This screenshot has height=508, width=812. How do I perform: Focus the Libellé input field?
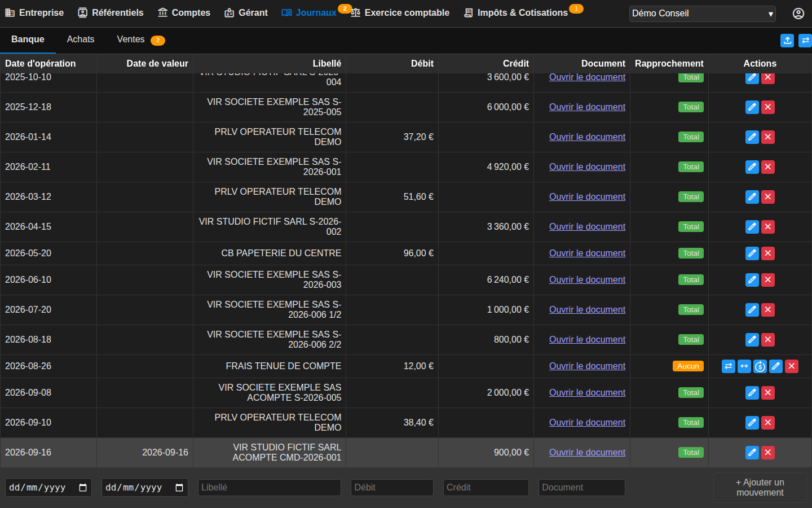(x=270, y=488)
